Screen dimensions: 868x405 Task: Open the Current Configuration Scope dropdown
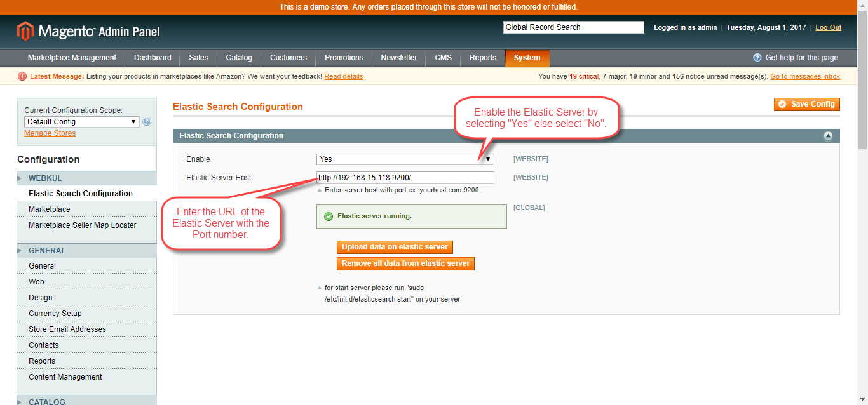click(81, 122)
